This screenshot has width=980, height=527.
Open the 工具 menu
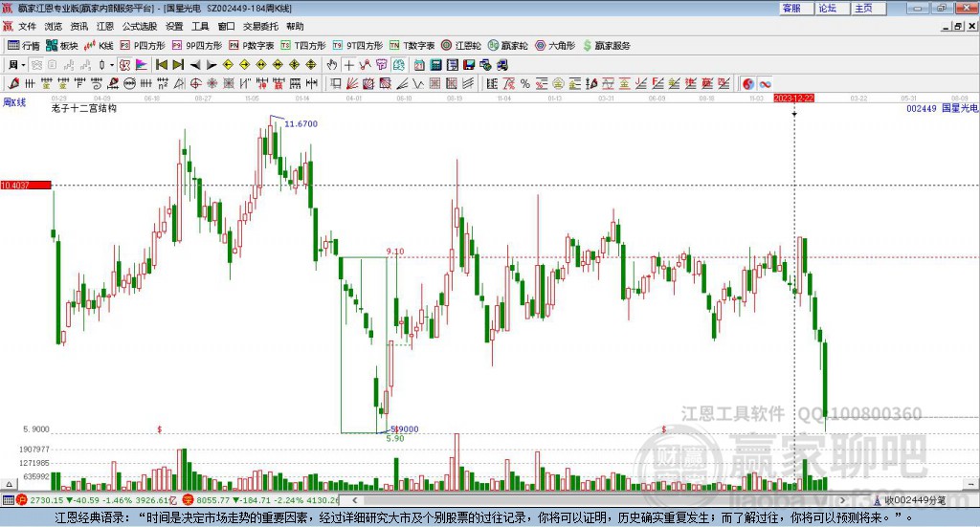point(200,26)
